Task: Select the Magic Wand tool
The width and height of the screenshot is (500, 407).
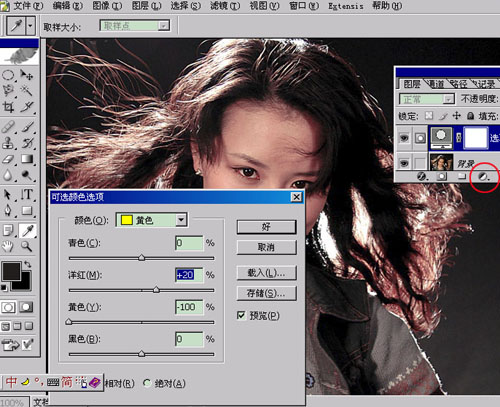Action: pyautogui.click(x=27, y=90)
